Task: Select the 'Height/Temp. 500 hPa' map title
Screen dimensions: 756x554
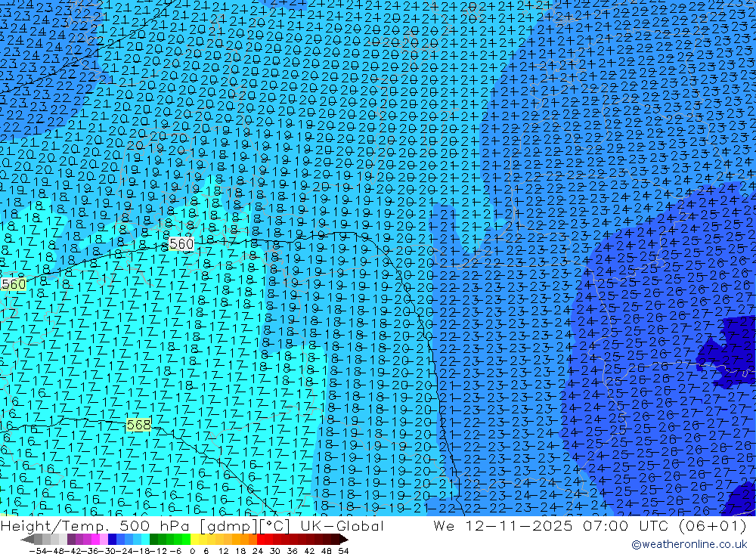Action: pos(95,525)
